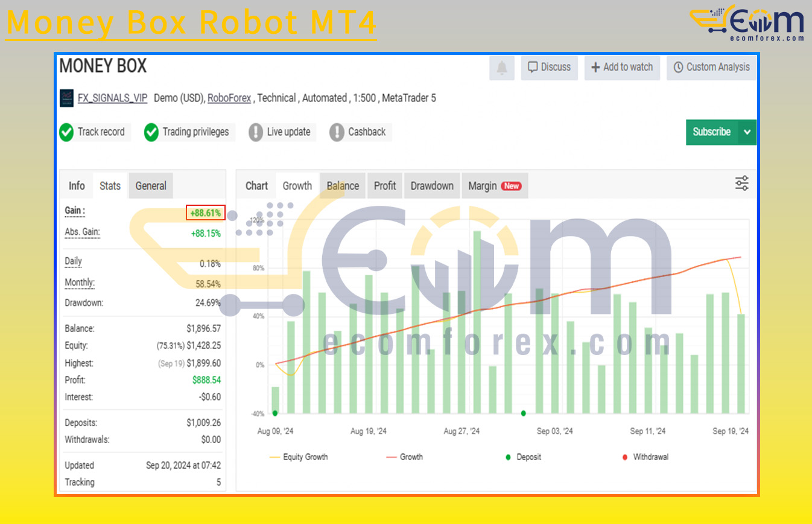Click the Monthly label
Viewport: 812px width, 524px height.
(80, 283)
